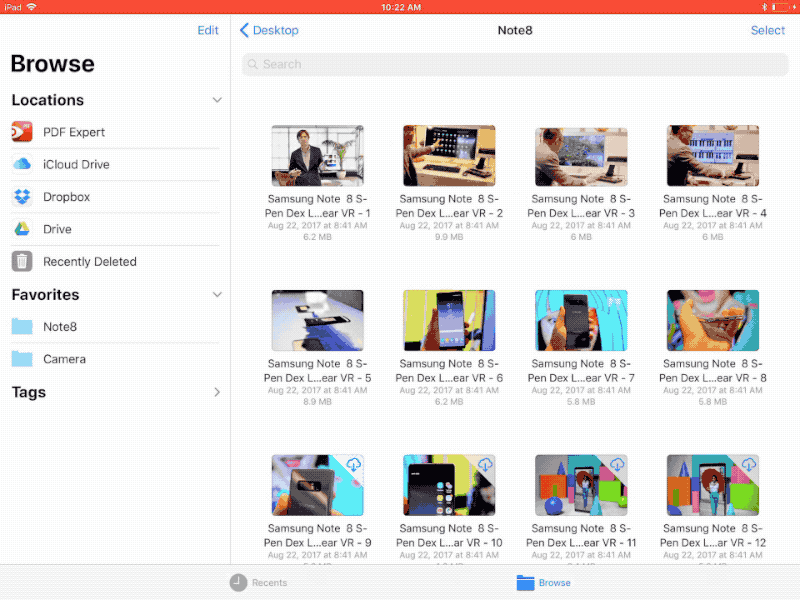Viewport: 800px width, 600px height.
Task: Open the VR - 5 video thumbnail
Action: tap(317, 320)
